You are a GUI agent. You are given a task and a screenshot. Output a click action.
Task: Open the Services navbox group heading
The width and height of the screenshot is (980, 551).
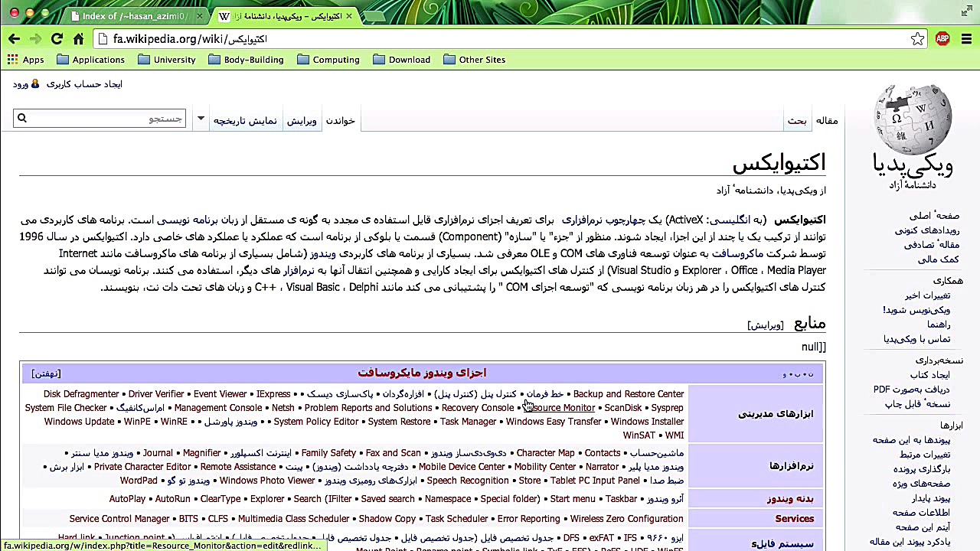pyautogui.click(x=794, y=519)
